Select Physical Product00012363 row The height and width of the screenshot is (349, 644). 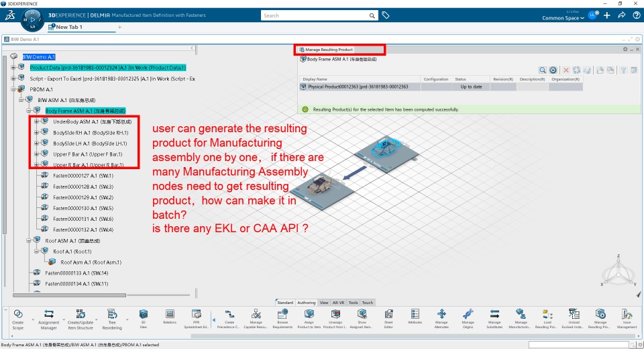(441, 87)
